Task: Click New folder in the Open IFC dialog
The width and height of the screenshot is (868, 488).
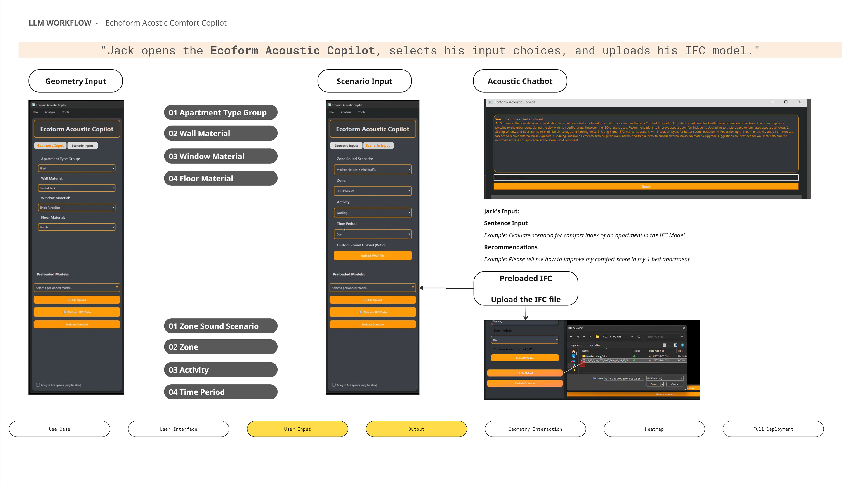Action: click(594, 345)
